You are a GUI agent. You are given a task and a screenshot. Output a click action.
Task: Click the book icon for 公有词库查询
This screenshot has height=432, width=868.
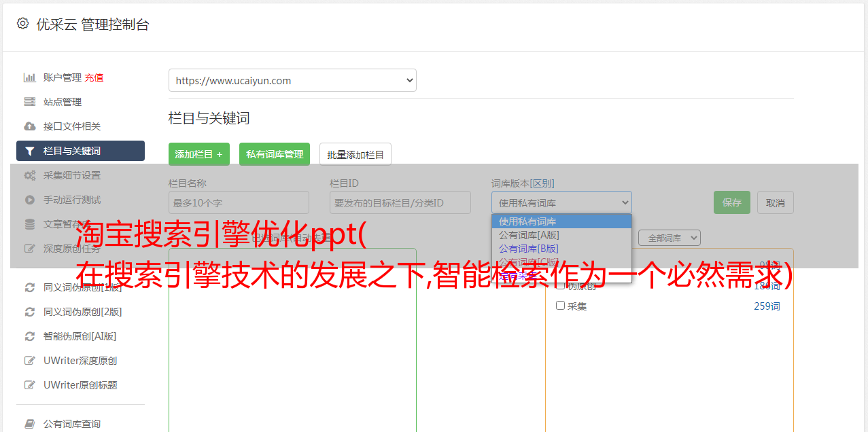(x=30, y=424)
